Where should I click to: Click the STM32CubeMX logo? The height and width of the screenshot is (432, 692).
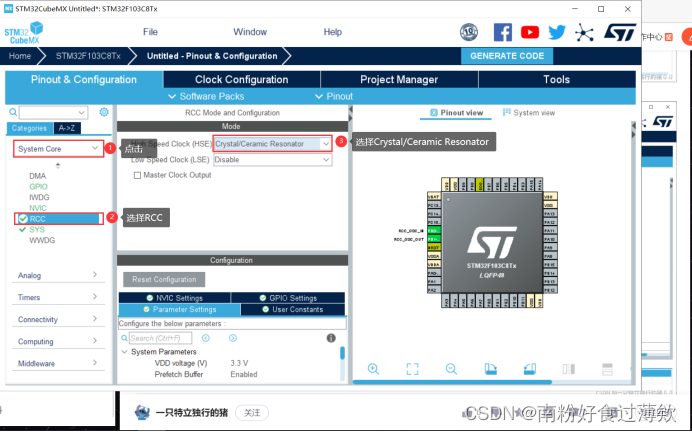click(x=24, y=33)
